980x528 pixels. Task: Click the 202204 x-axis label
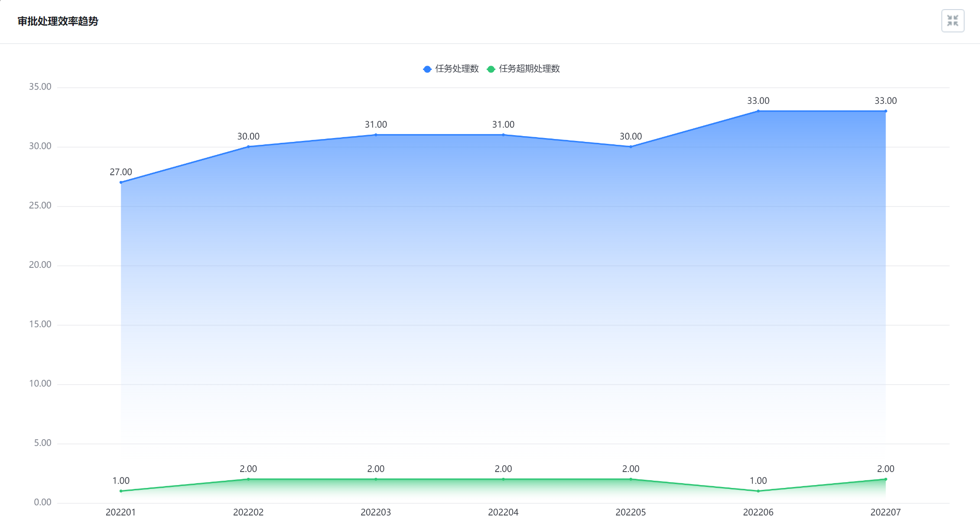click(x=503, y=512)
